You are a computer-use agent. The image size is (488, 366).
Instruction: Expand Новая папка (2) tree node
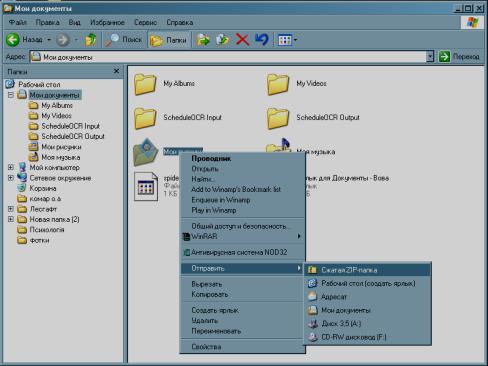pyautogui.click(x=11, y=219)
